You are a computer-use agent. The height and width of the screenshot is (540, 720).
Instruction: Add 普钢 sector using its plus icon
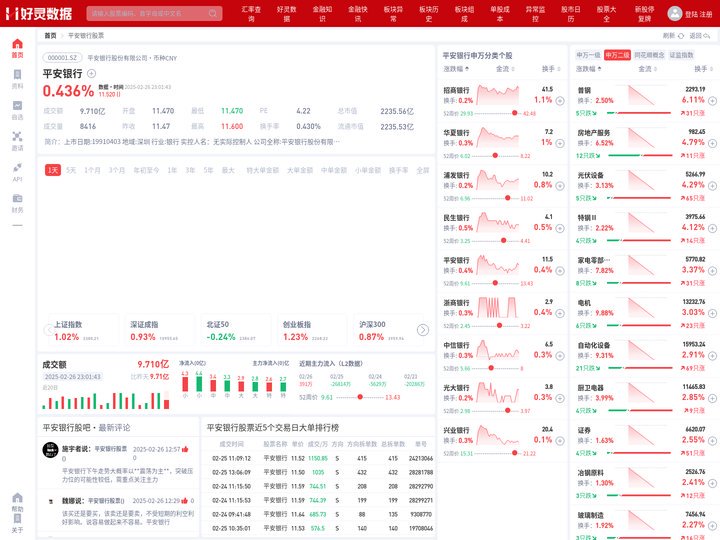(x=712, y=101)
